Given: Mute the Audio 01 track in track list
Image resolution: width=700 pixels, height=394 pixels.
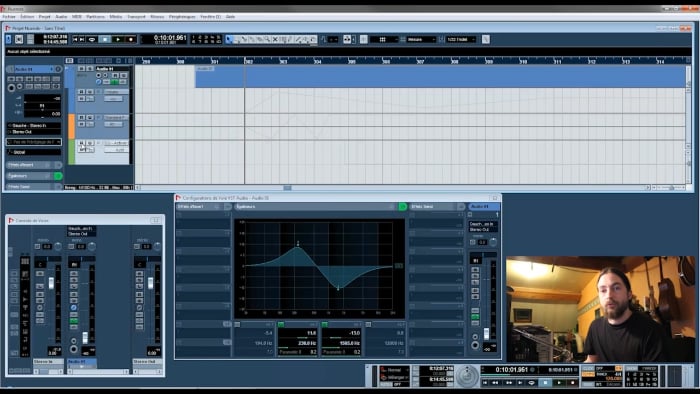Looking at the screenshot, I should pos(81,69).
